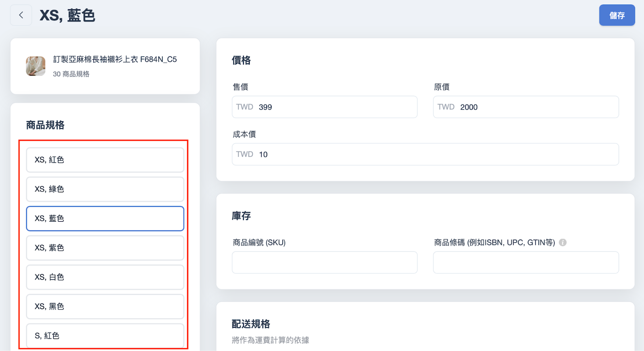Select the XS, 紅色 variant
The width and height of the screenshot is (644, 351).
coord(105,160)
